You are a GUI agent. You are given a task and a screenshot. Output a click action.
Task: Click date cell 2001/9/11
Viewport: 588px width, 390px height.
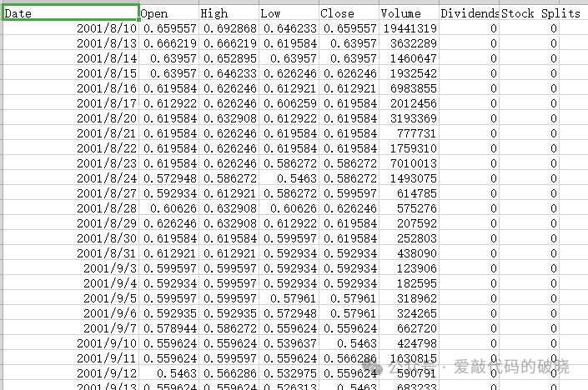(71, 357)
